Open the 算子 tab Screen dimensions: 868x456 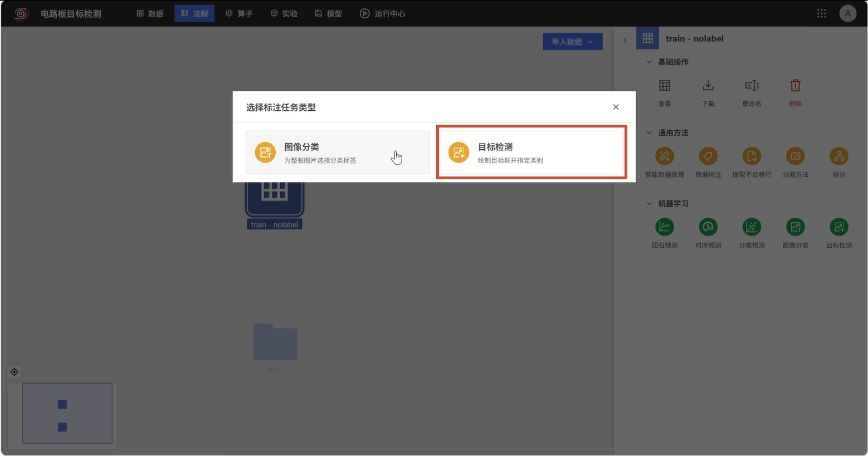click(x=239, y=13)
